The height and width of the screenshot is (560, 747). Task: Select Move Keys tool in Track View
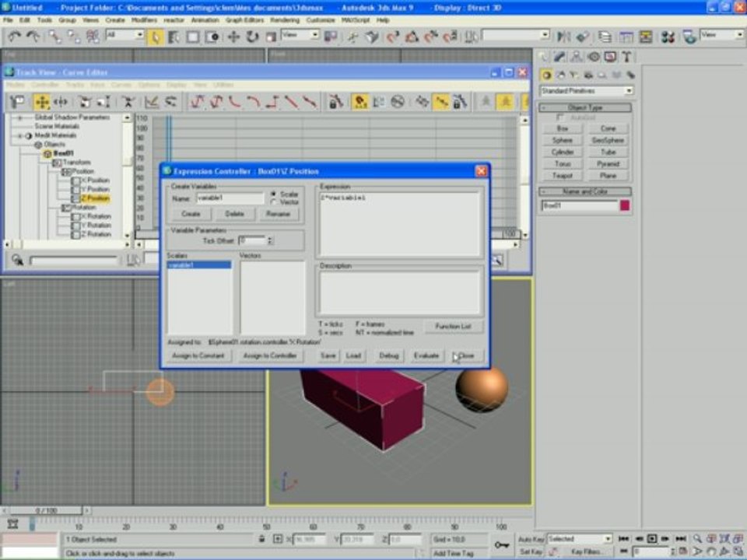click(42, 101)
